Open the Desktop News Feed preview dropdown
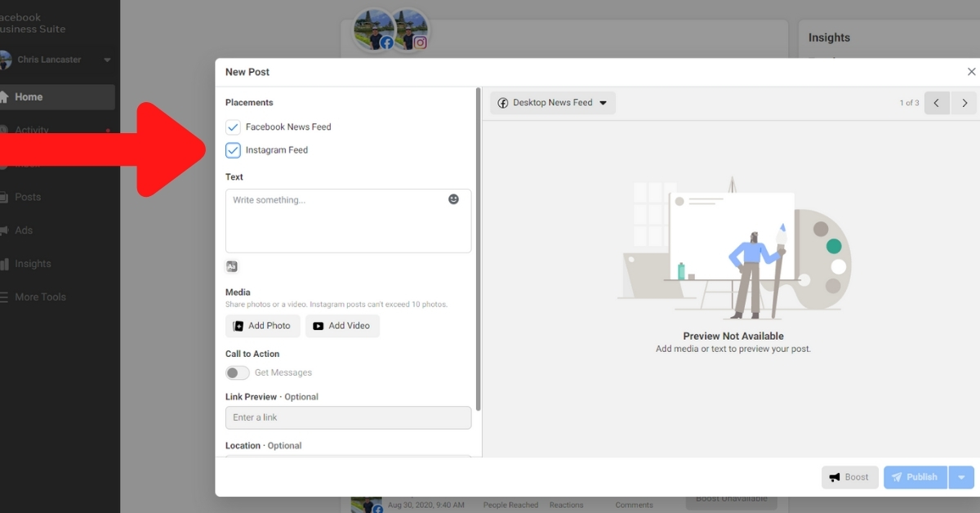Viewport: 980px width, 513px height. 553,103
